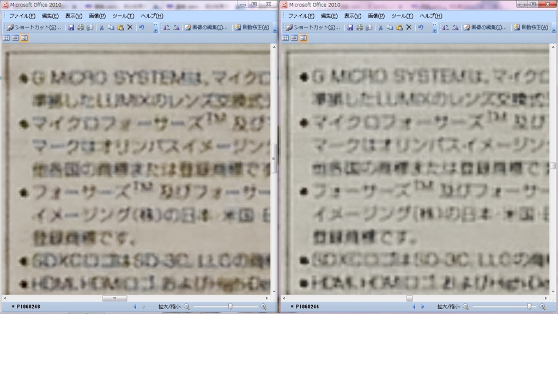Go to previous picture in right window
558x392 pixels.
click(414, 307)
